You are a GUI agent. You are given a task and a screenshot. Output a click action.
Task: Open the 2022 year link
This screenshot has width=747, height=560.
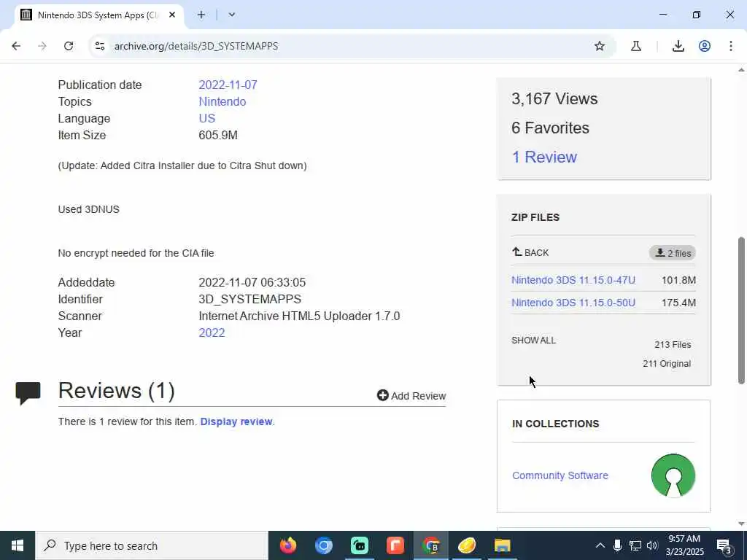coord(212,332)
